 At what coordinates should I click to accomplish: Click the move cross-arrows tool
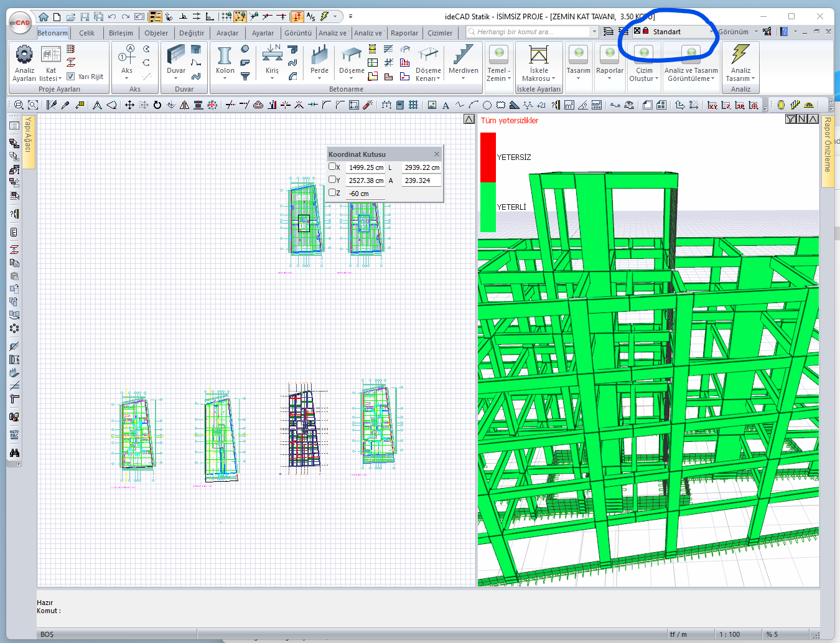(129, 105)
